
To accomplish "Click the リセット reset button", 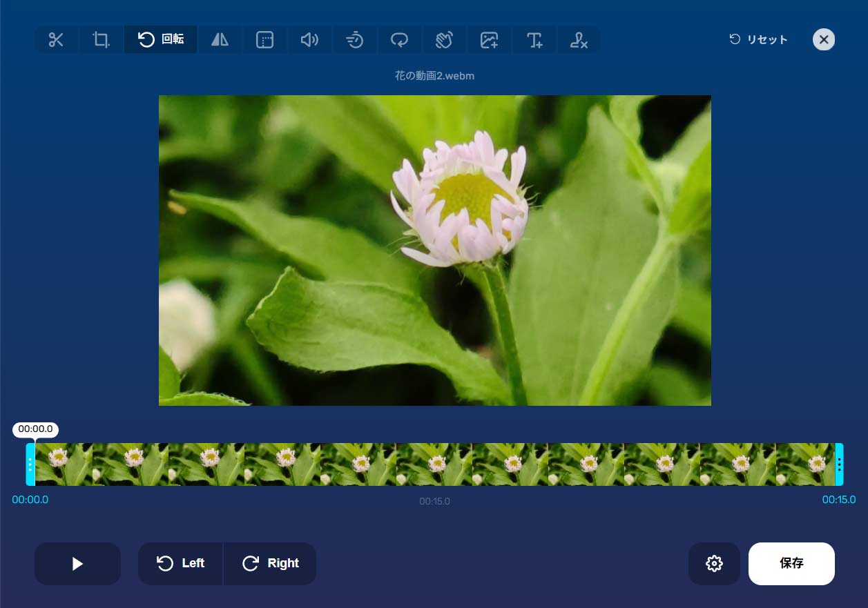I will pyautogui.click(x=758, y=39).
